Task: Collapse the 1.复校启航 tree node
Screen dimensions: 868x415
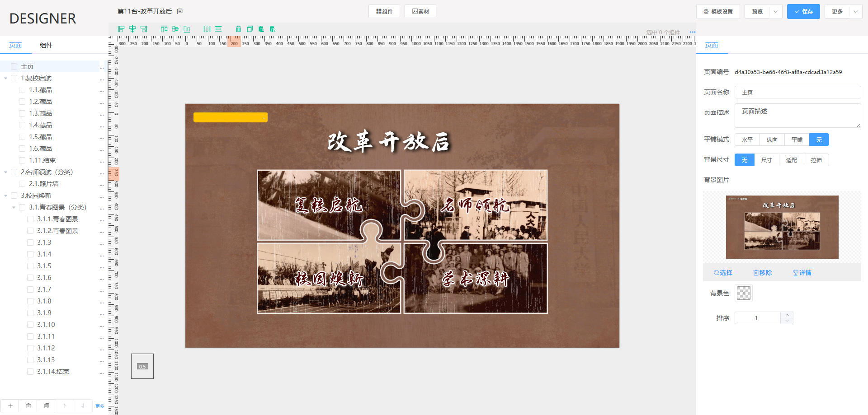Action: point(6,78)
